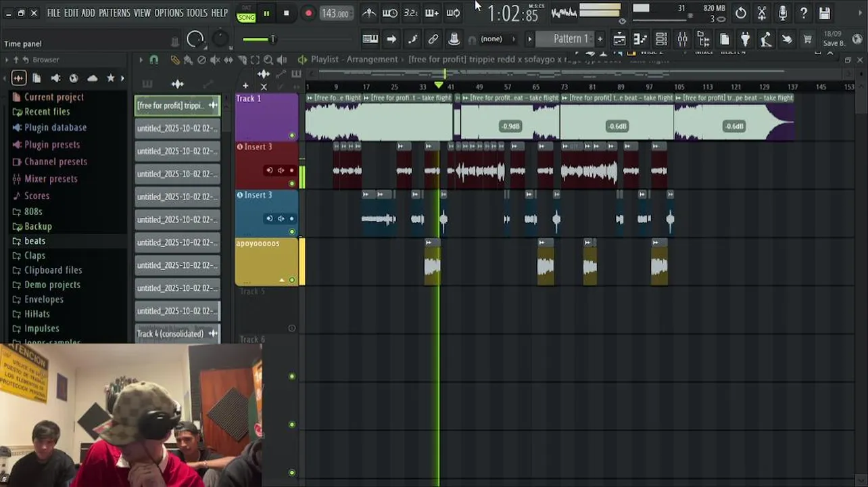Open the Plugin picker plug icon
The width and height of the screenshot is (868, 487).
(745, 39)
